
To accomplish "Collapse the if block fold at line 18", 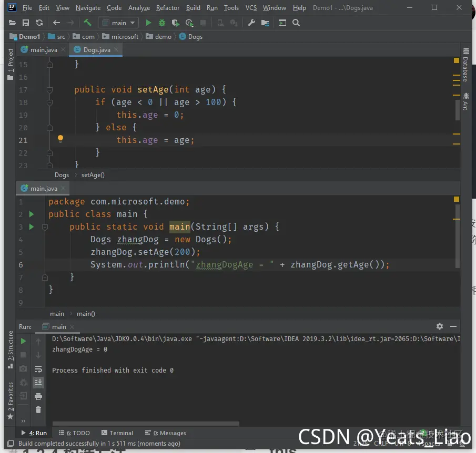I will tap(50, 102).
